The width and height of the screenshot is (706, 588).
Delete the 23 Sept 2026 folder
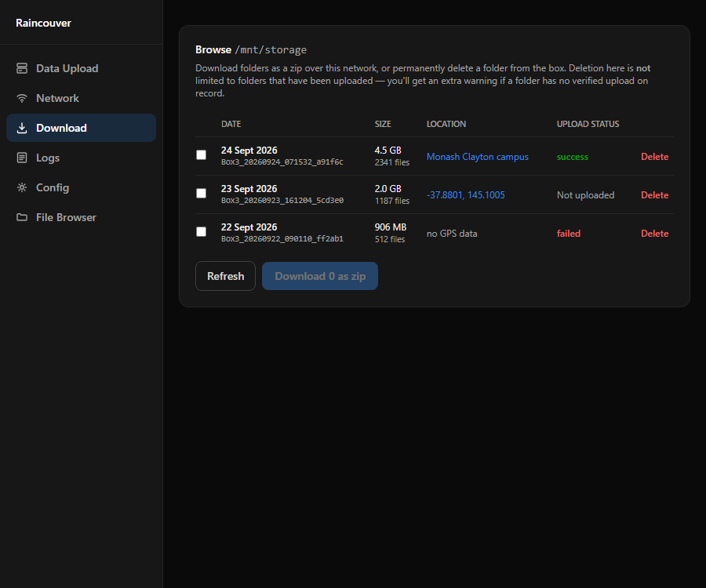[655, 194]
